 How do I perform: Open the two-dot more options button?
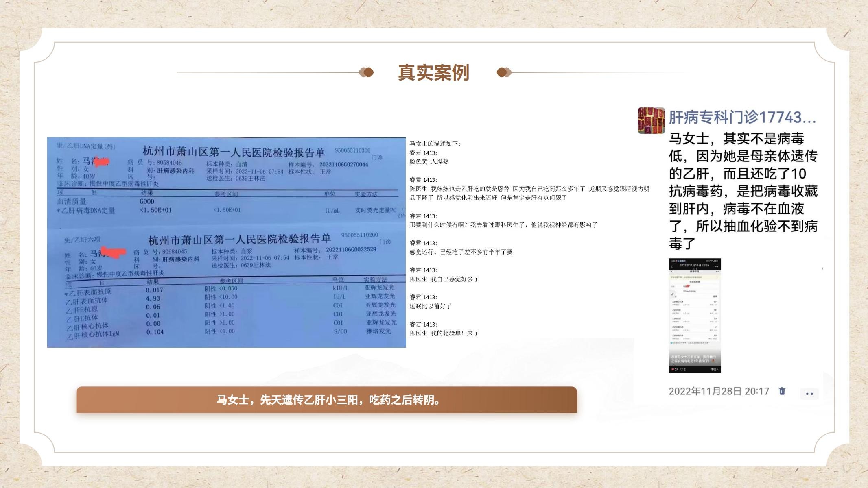point(809,394)
